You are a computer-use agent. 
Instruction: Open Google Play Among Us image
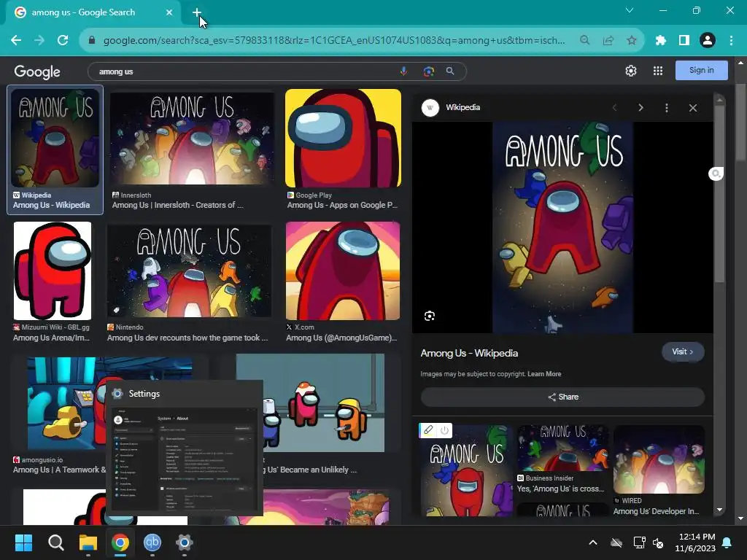point(343,138)
